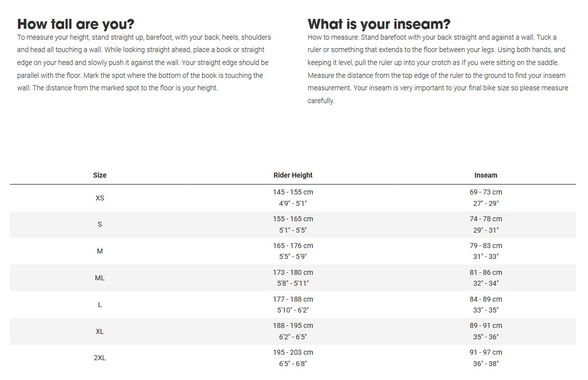Select the 2XL size row label
The height and width of the screenshot is (380, 588).
100,358
